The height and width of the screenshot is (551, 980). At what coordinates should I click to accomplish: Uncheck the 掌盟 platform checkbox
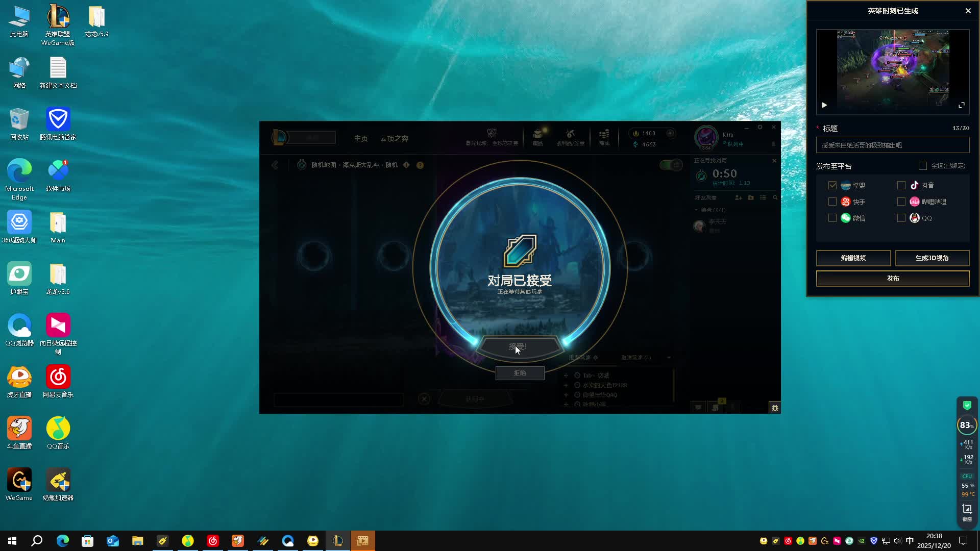point(832,185)
